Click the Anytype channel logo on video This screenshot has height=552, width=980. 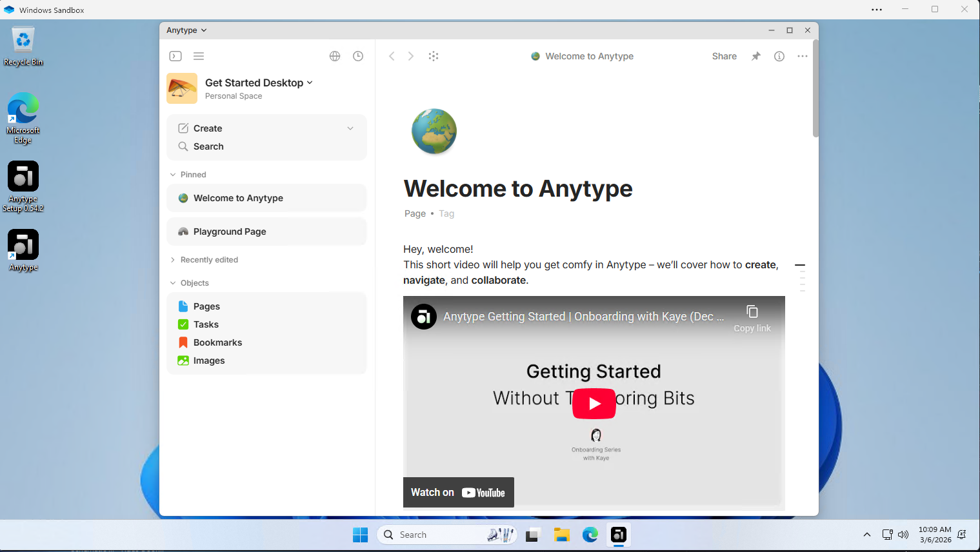tap(424, 317)
